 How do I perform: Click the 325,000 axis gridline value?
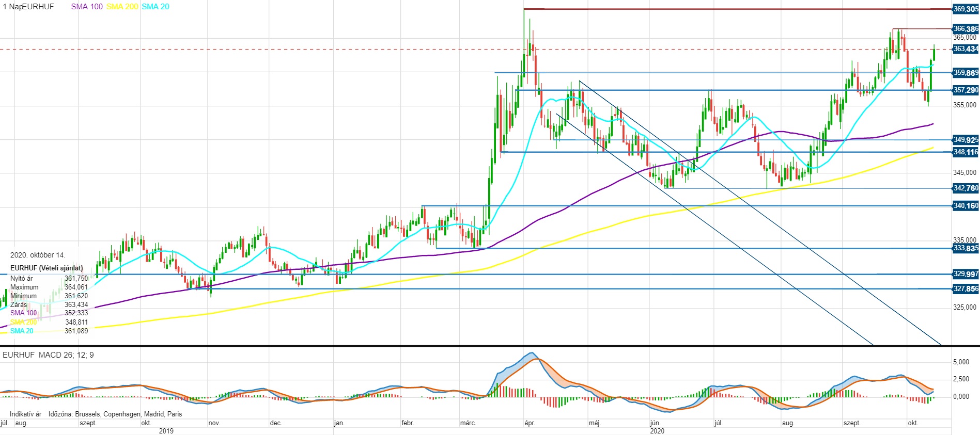click(x=965, y=307)
